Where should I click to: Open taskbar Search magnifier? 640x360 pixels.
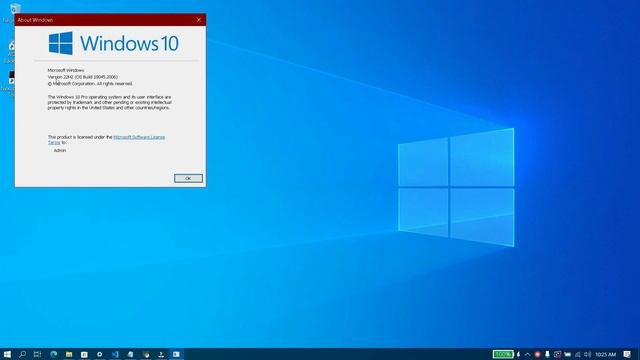point(22,354)
